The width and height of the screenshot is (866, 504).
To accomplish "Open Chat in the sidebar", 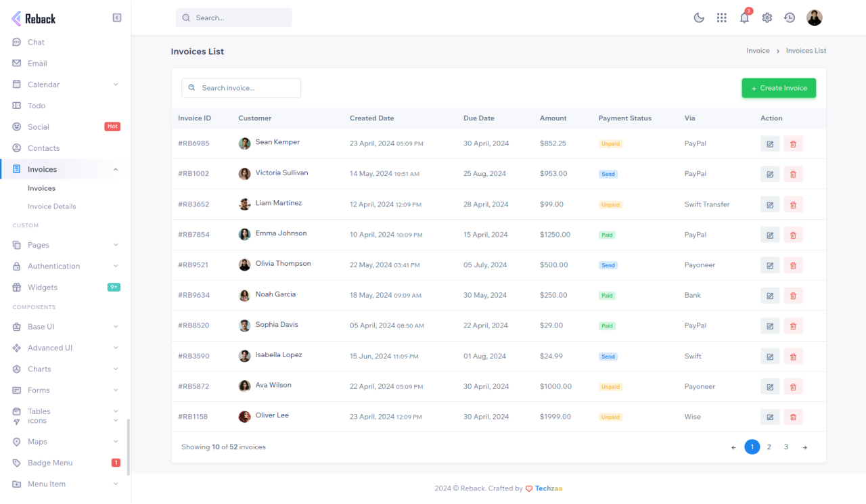I will (x=65, y=42).
